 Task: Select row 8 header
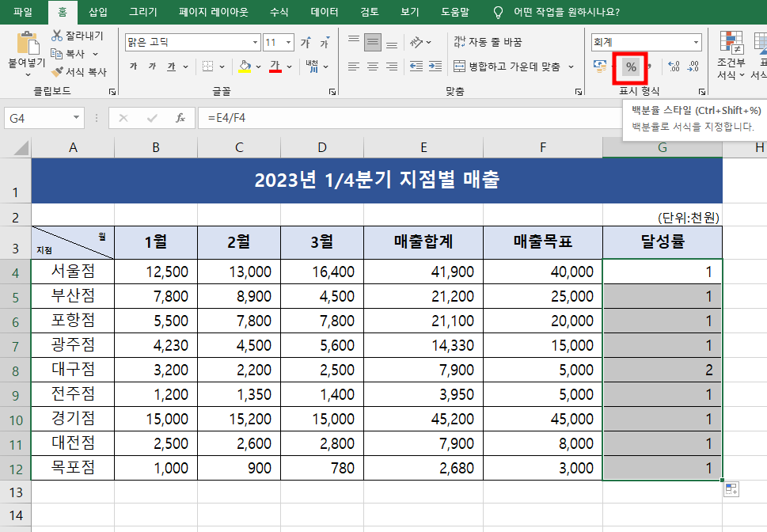16,370
